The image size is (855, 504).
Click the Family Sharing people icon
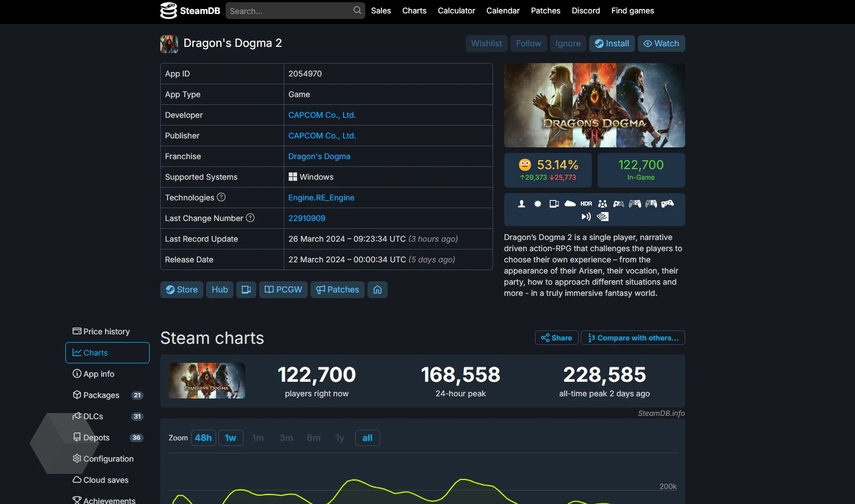(603, 204)
